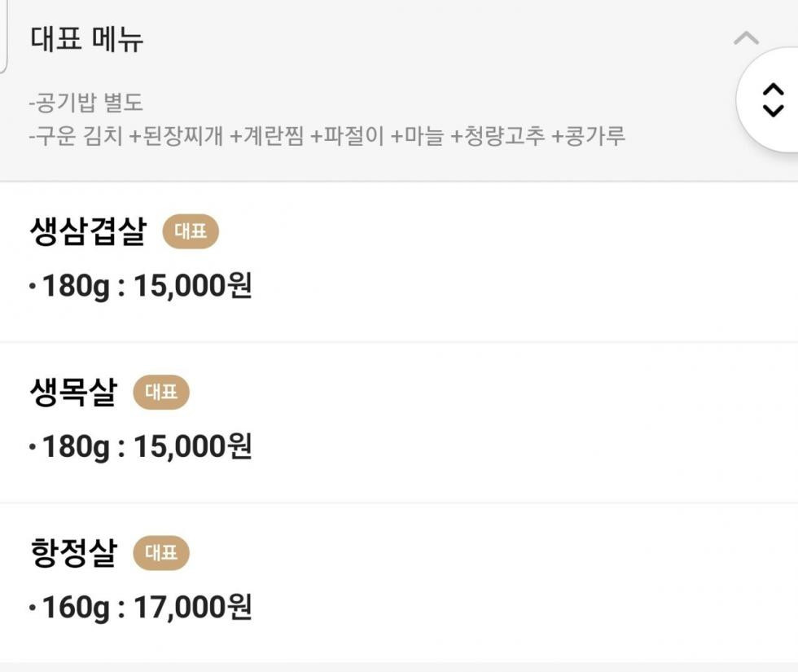Click the +마늘 side dish text

[x=418, y=135]
